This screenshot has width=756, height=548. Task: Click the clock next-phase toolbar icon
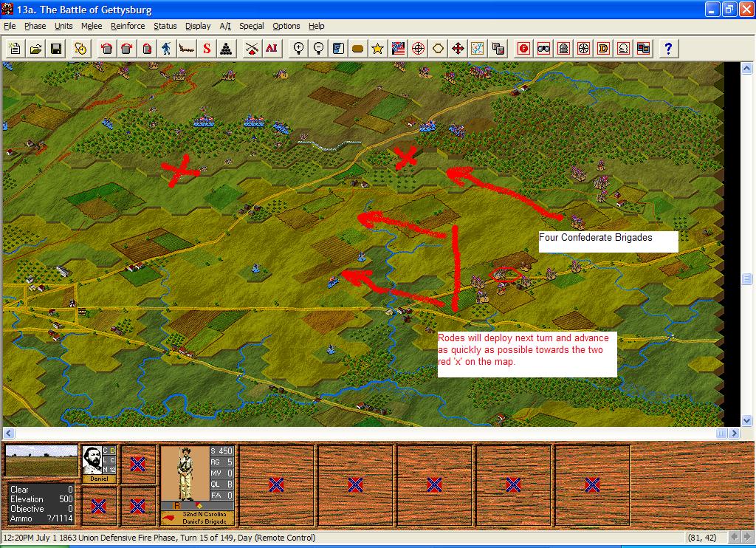click(x=80, y=49)
